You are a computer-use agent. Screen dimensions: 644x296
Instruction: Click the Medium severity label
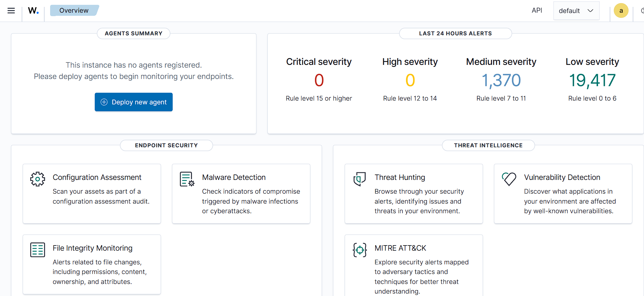501,62
